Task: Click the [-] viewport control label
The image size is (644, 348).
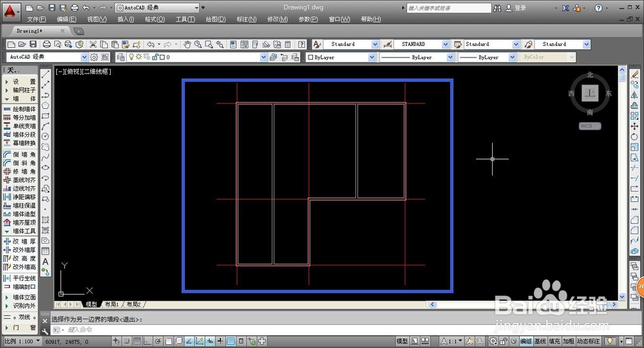Action: pos(60,72)
